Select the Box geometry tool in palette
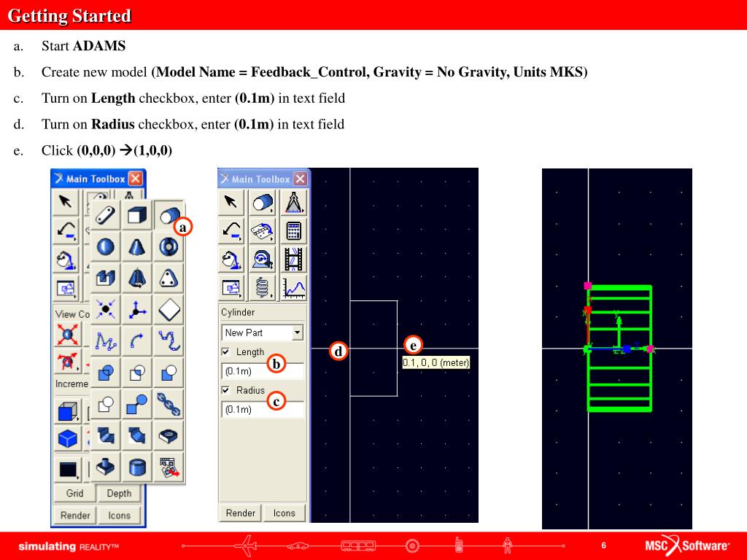The width and height of the screenshot is (747, 560). coord(136,216)
